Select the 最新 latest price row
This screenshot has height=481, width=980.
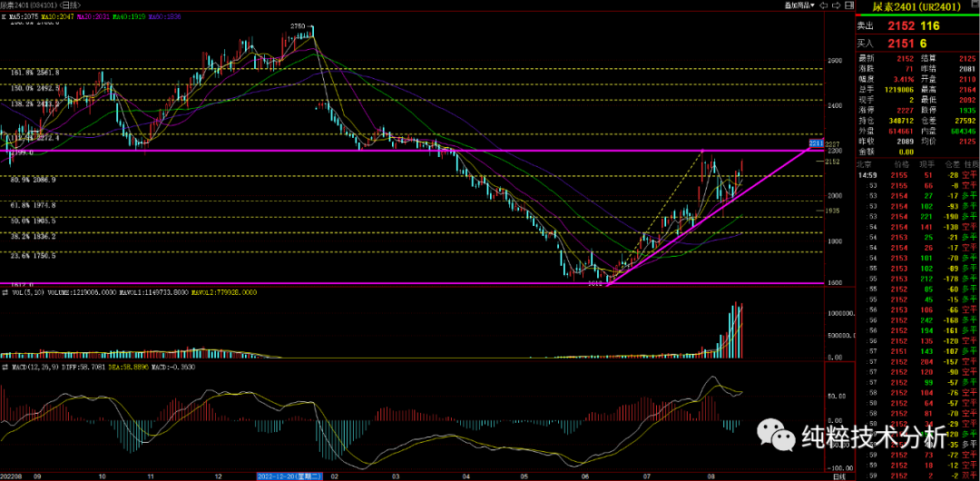887,59
